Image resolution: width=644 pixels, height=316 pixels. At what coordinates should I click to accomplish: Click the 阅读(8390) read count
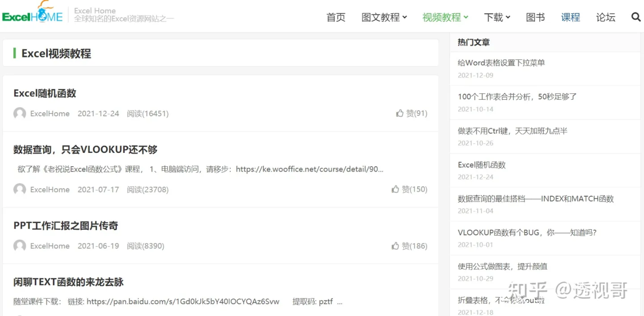point(146,246)
